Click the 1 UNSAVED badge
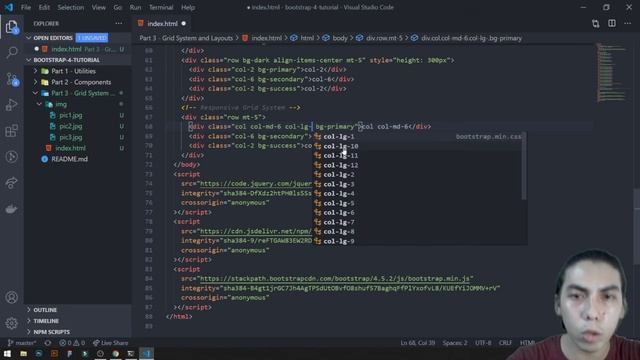Screen dimensions: 640x360 (92, 38)
